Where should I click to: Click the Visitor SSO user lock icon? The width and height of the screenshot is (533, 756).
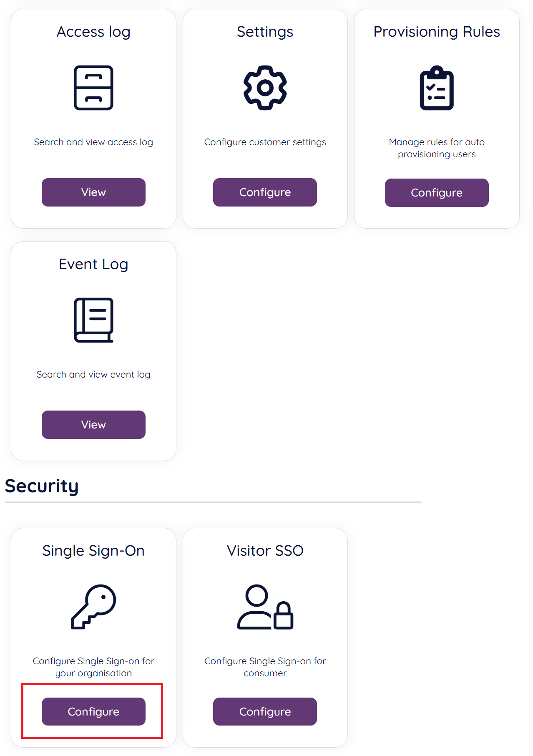pos(265,607)
